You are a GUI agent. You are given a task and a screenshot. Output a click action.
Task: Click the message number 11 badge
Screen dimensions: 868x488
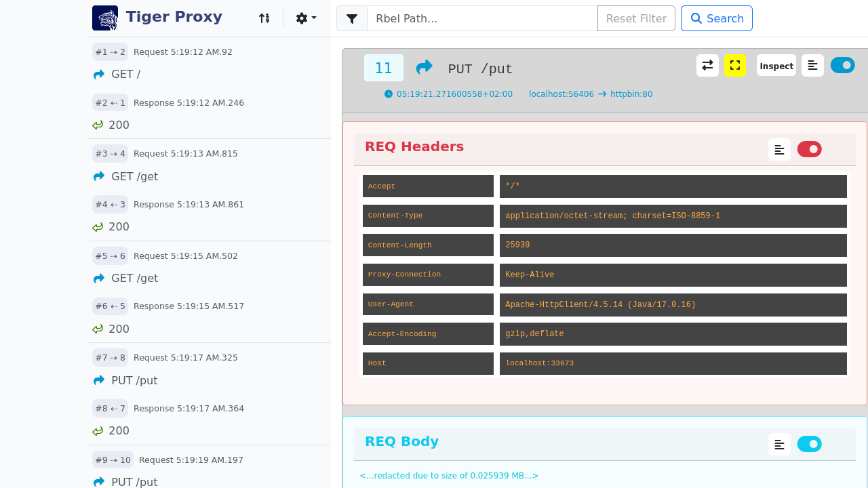384,68
